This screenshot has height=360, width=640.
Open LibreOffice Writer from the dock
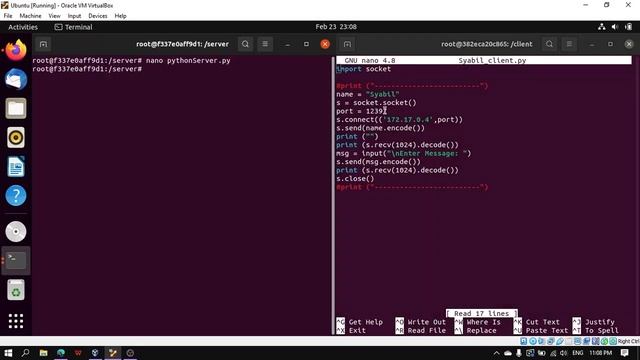(16, 167)
